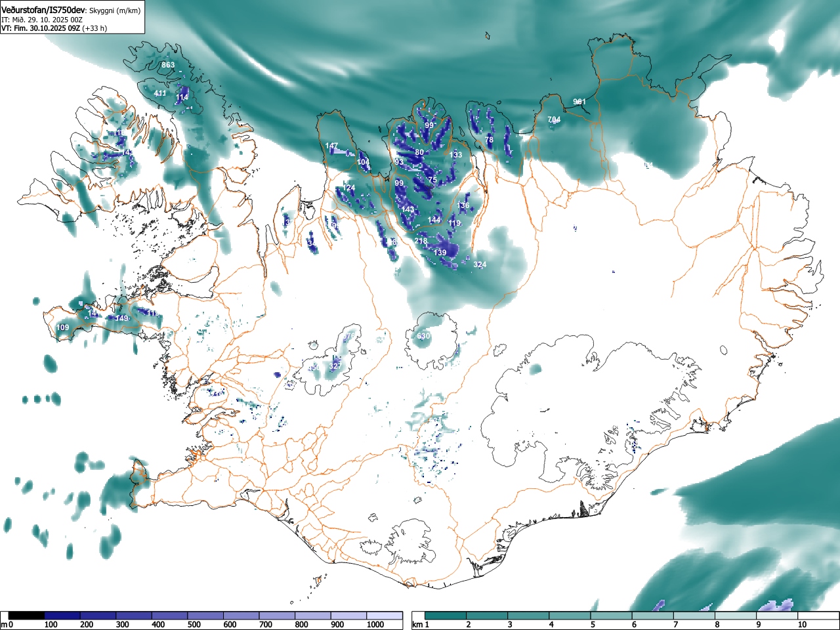Click the 9–10 km palest legend segment
Viewport: 840px width, 630px height.
[778, 616]
